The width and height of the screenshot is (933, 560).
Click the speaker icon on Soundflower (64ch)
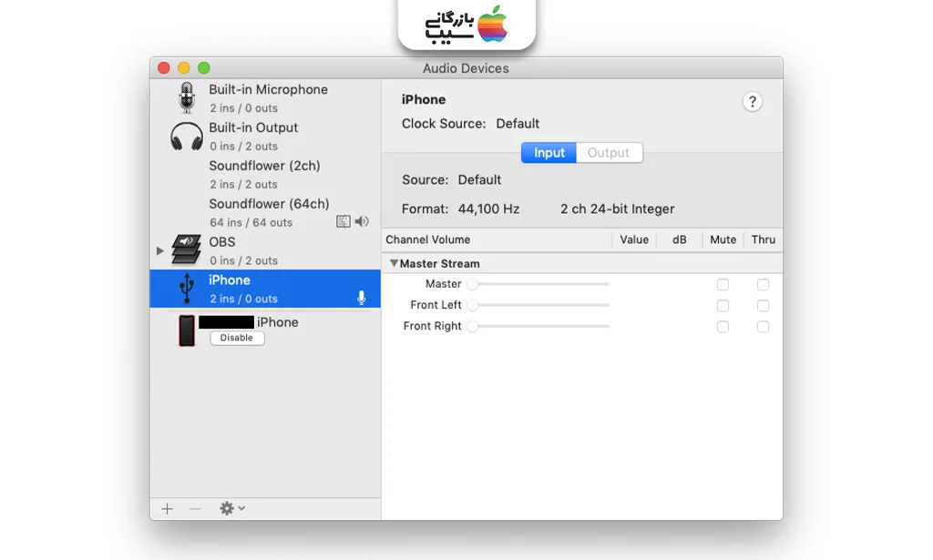pyautogui.click(x=362, y=222)
